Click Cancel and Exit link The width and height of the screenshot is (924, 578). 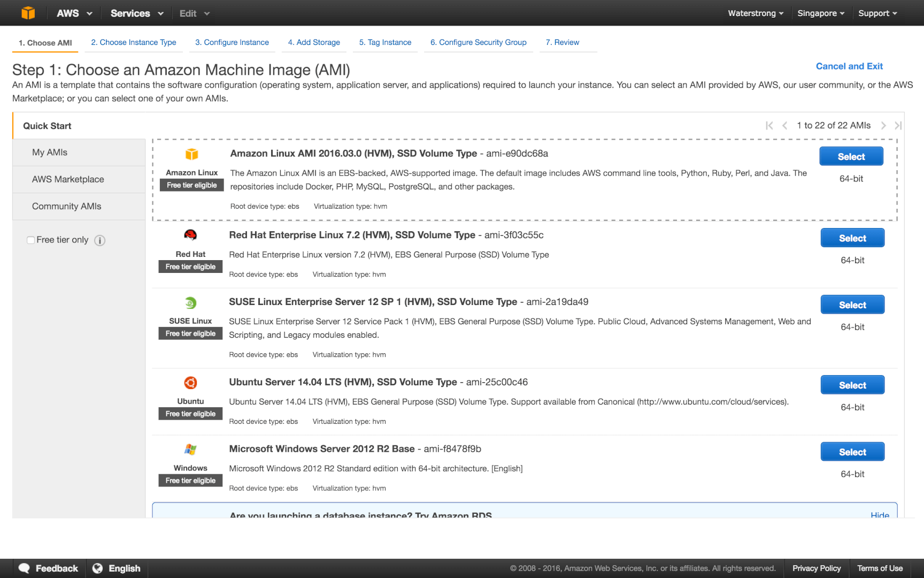pos(849,66)
